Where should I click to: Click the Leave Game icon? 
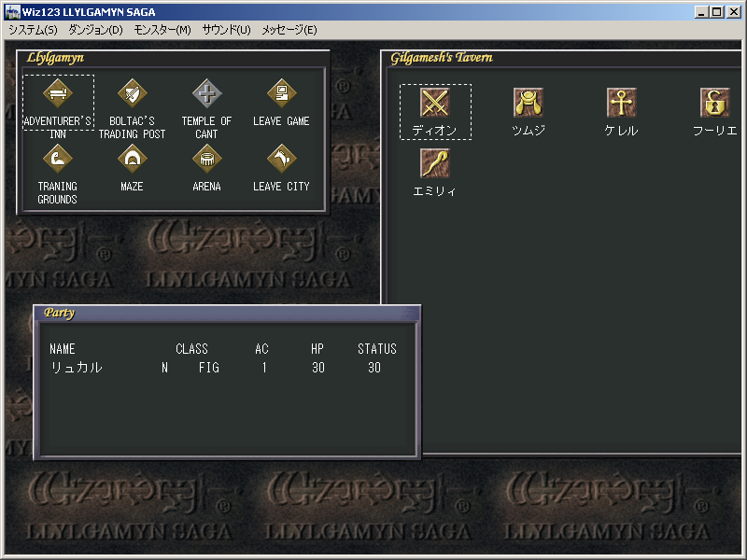click(x=281, y=93)
